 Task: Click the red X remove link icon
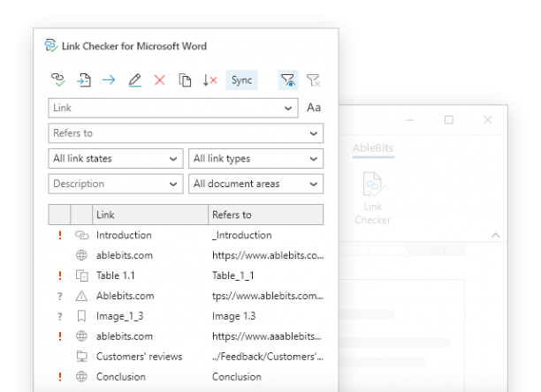[x=159, y=80]
